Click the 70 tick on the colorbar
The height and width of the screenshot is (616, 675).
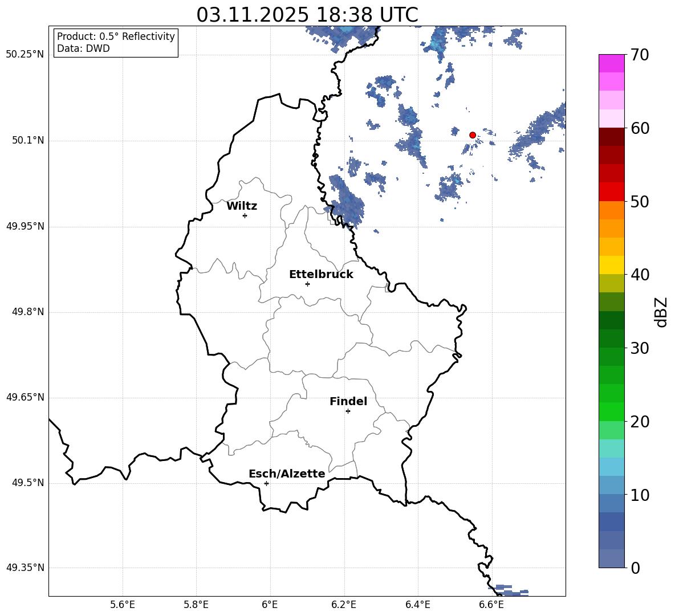(x=640, y=55)
